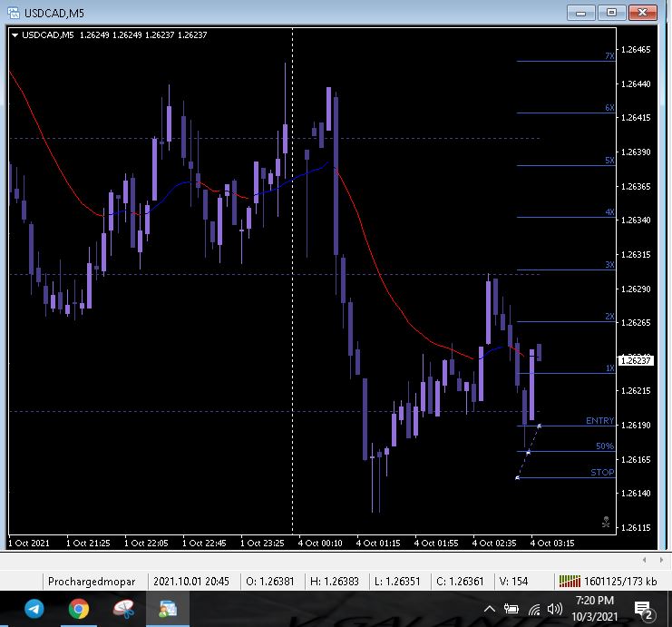This screenshot has height=627, width=672.
Task: Click the 4X target level label
Action: (x=609, y=211)
